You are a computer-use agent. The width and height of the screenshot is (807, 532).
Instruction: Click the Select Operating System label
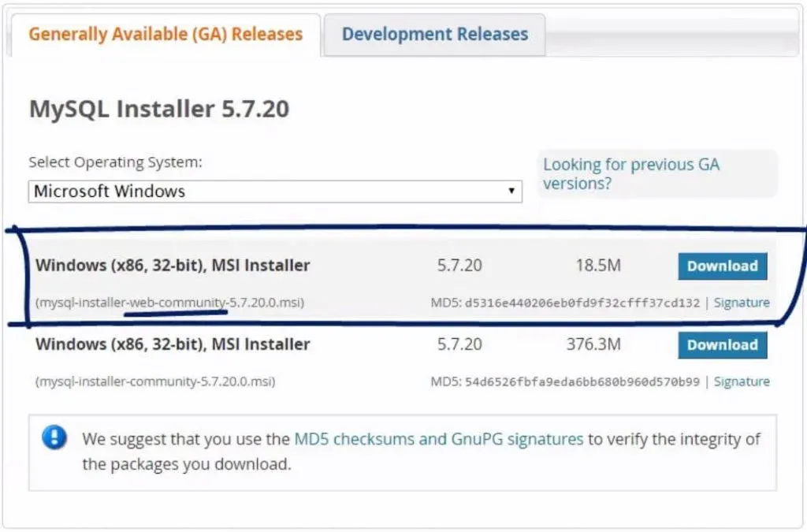click(x=116, y=162)
